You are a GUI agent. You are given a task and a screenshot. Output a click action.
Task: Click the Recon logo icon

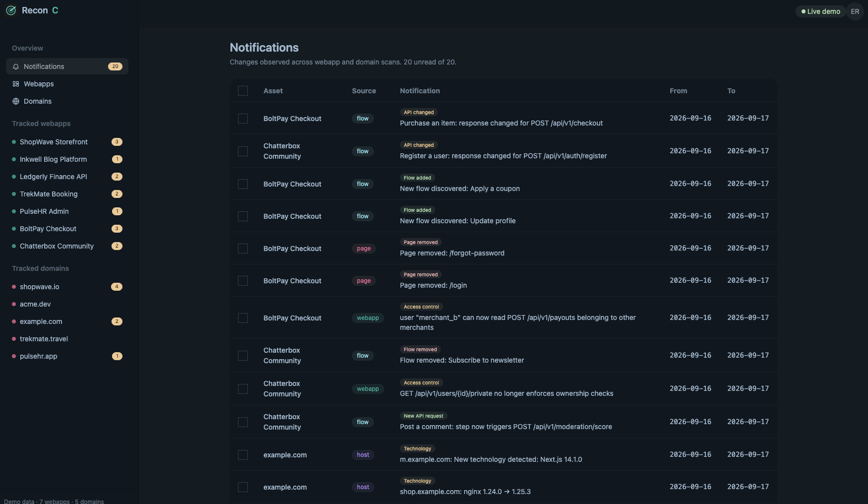pyautogui.click(x=11, y=10)
